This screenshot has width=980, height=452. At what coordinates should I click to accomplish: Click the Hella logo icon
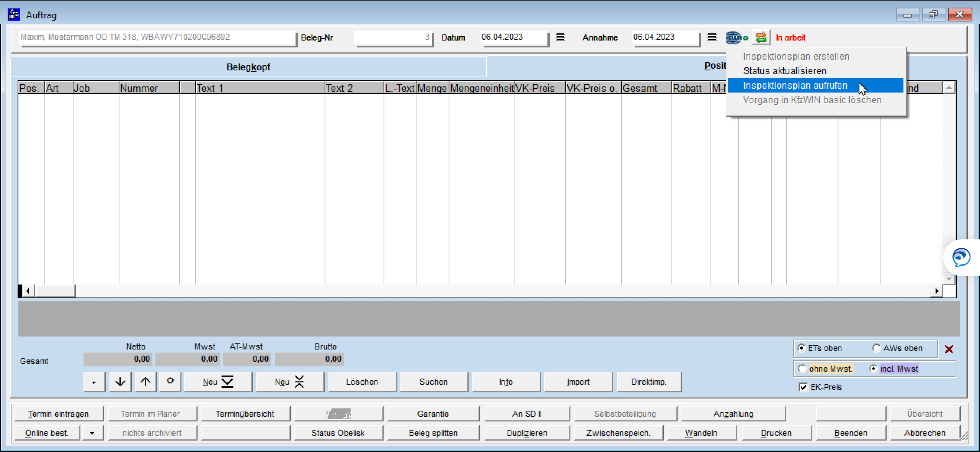736,37
